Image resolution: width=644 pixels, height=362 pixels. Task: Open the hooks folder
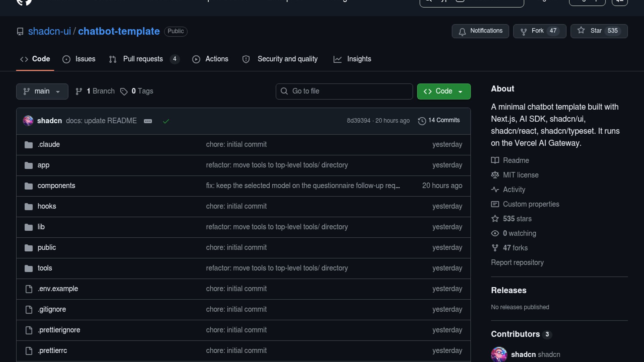click(47, 206)
